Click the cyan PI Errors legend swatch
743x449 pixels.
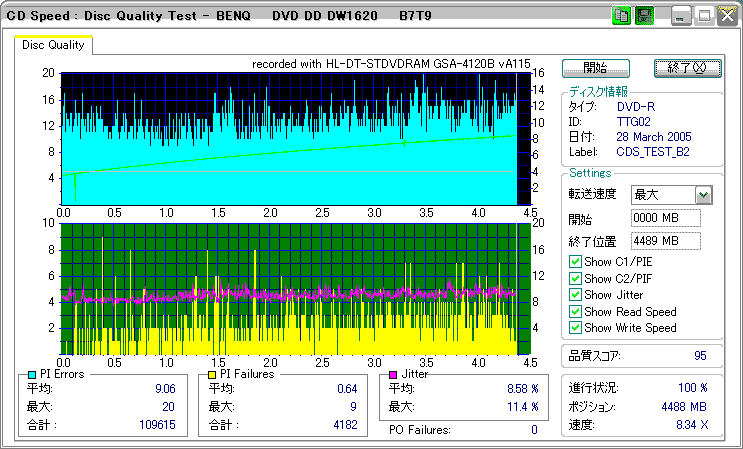pyautogui.click(x=33, y=374)
